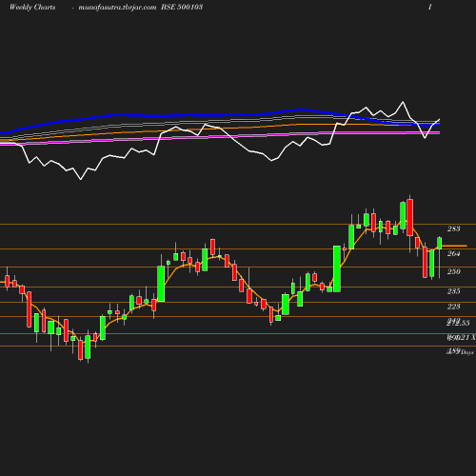Select the 250 price level label
The height and width of the screenshot is (476, 476).
point(453,271)
